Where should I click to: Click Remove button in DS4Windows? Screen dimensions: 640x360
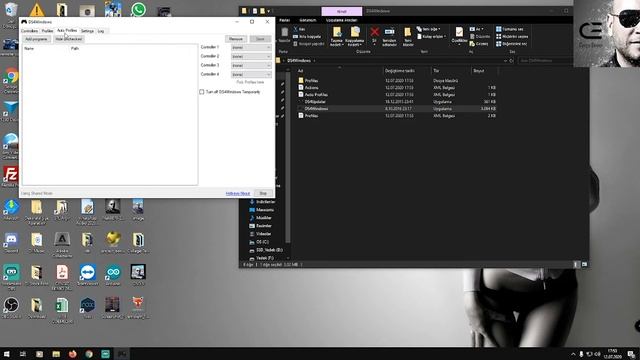pos(236,39)
